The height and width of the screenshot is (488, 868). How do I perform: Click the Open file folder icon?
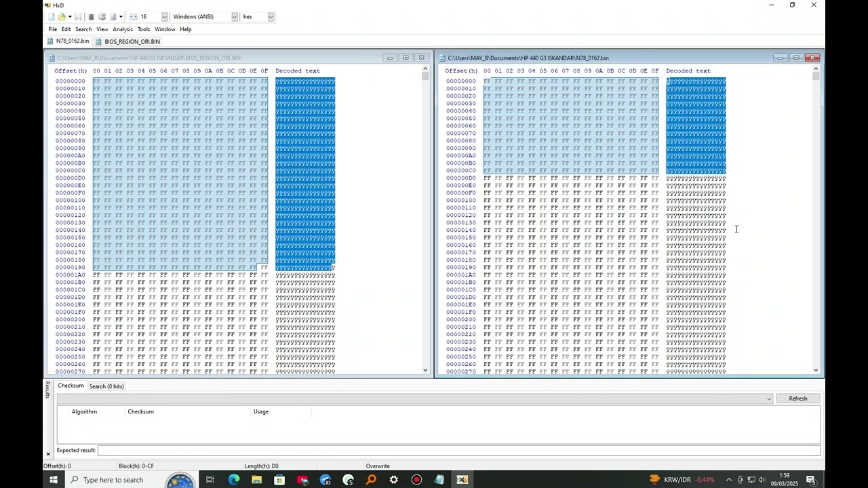pos(61,17)
